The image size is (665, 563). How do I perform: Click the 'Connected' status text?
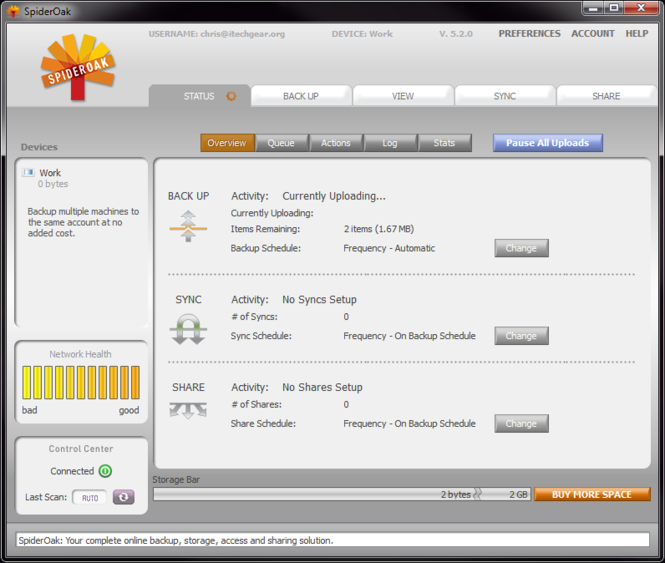[72, 471]
